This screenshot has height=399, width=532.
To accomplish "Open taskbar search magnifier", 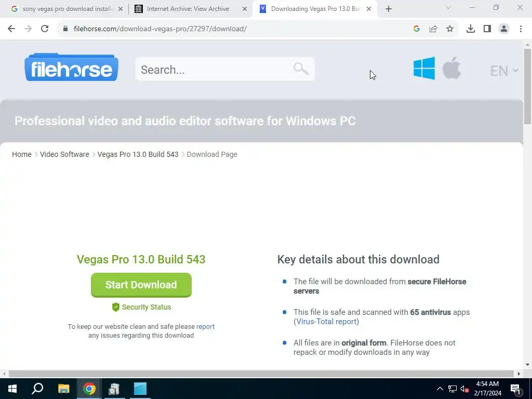I will click(x=37, y=389).
